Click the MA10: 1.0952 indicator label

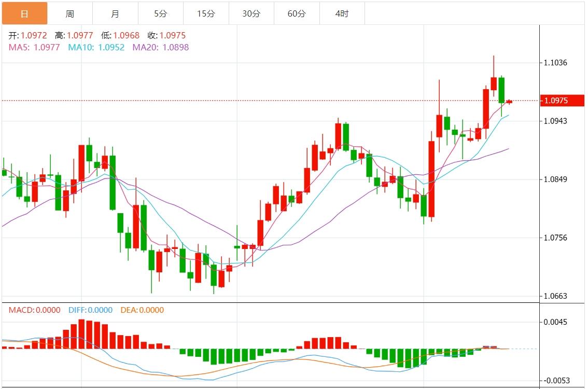[x=96, y=47]
